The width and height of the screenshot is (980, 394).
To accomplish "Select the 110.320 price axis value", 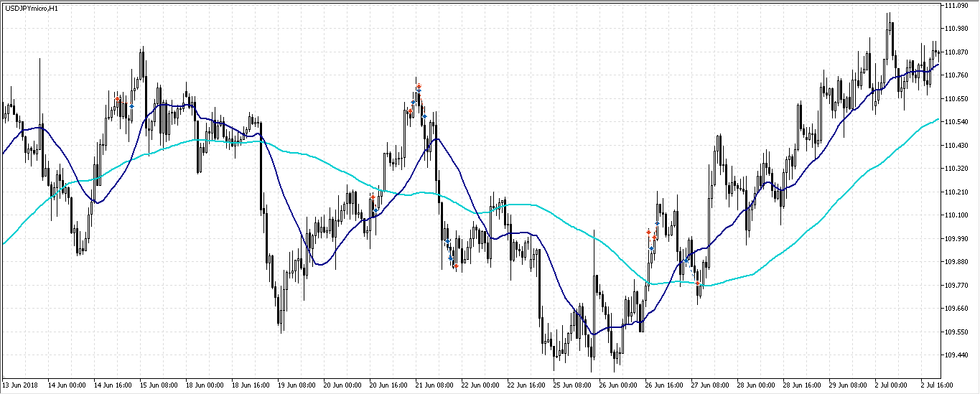I will [957, 169].
